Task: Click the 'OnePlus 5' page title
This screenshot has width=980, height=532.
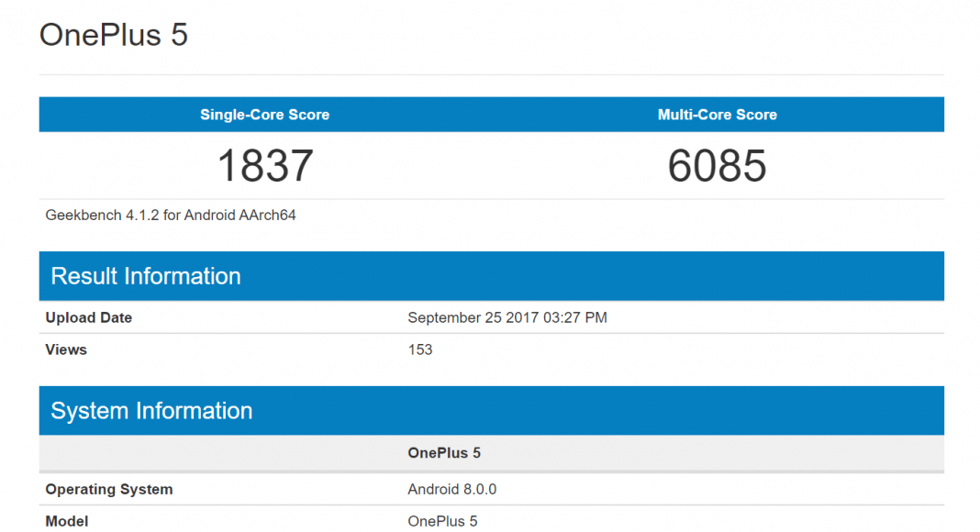Action: coord(113,35)
